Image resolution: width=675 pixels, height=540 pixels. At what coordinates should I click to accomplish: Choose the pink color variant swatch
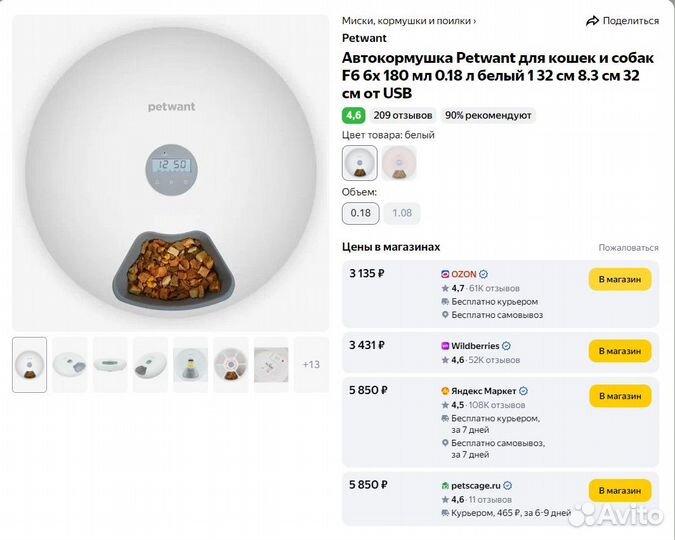398,162
